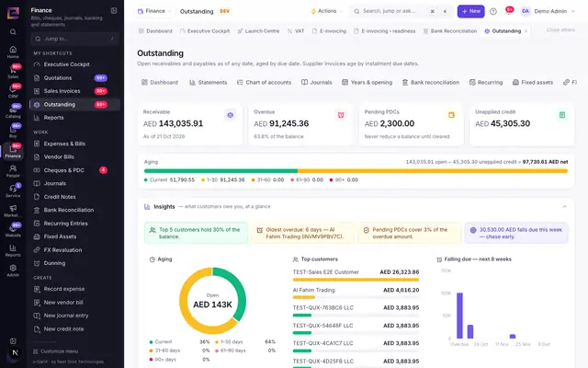Open the help question mark icon
Screen dimensions: 588x368
click(493, 11)
